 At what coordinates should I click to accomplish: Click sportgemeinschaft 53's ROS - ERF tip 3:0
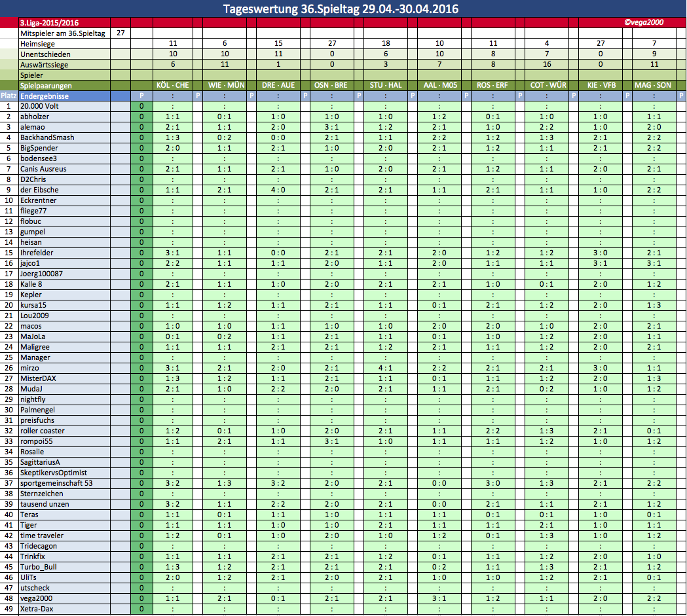pyautogui.click(x=493, y=484)
